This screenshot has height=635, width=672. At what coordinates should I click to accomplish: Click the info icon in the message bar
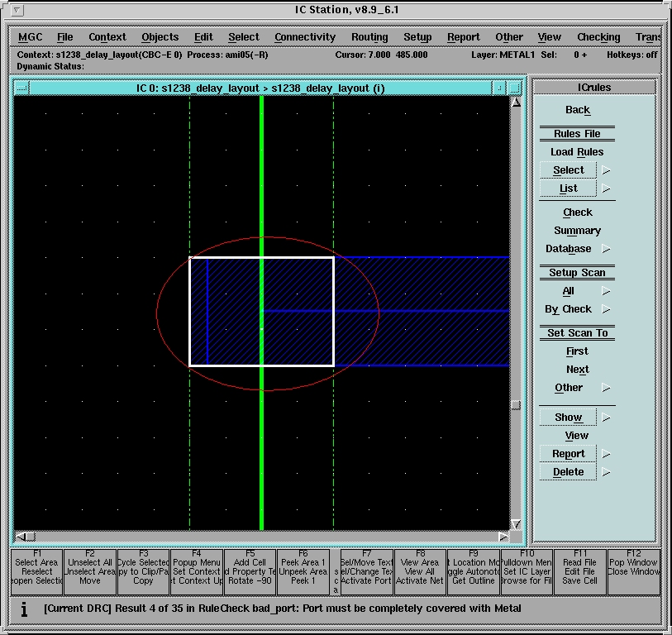[24, 609]
